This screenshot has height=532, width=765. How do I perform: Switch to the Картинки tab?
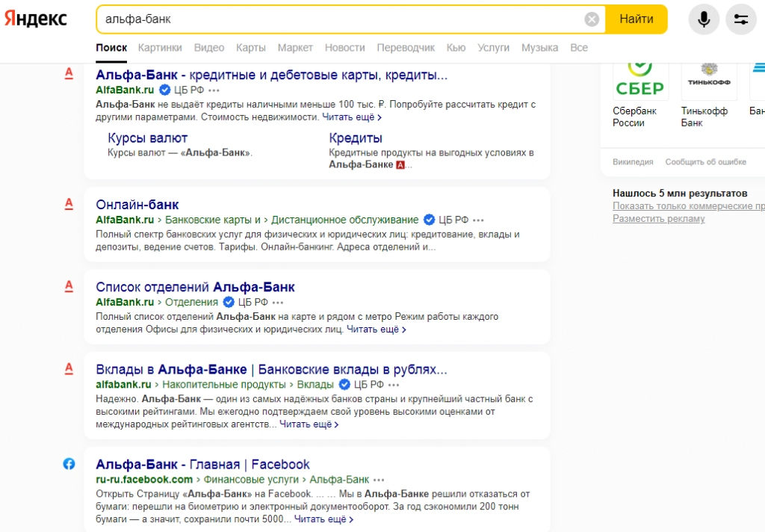160,48
